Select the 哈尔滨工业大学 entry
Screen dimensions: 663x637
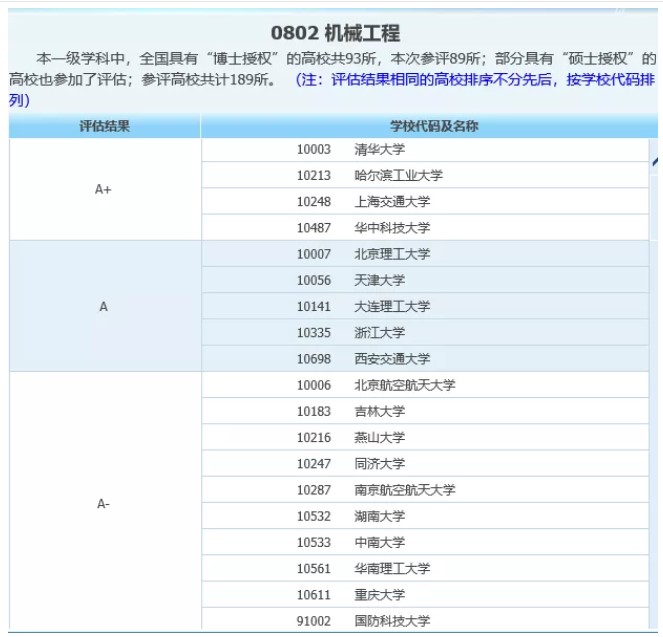398,175
